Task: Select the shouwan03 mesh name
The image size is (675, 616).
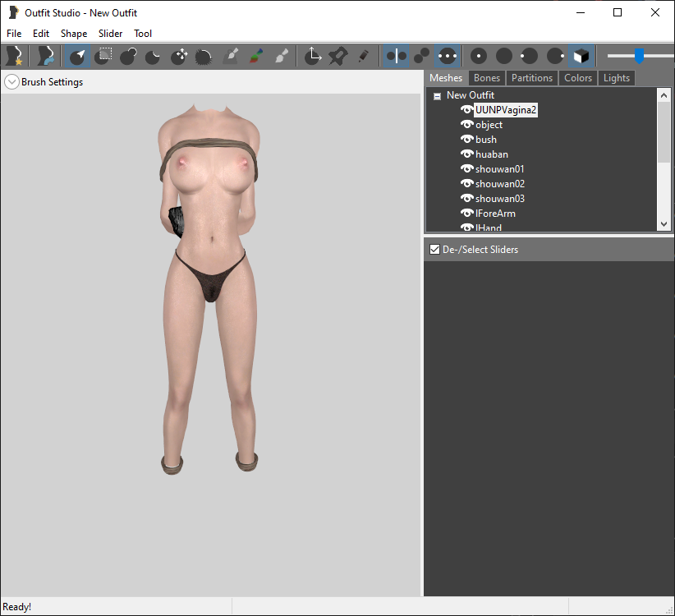Action: [500, 199]
